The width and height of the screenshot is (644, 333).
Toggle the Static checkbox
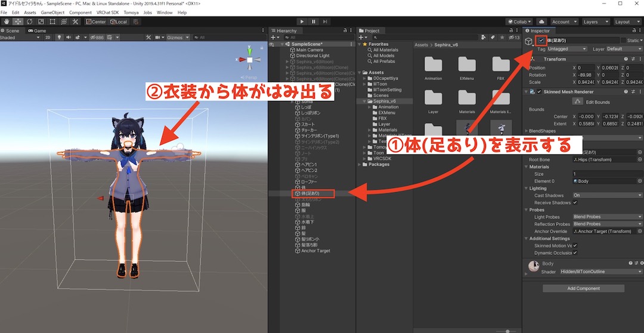[624, 41]
